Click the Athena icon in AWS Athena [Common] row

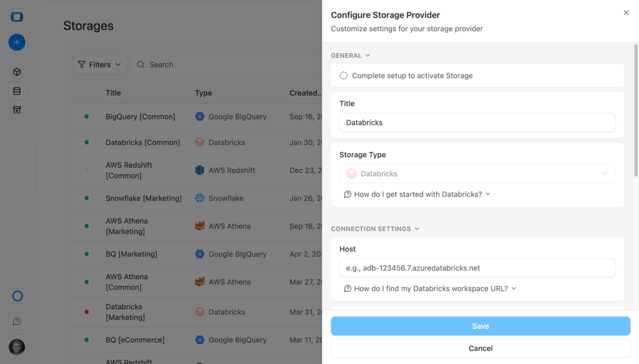[200, 282]
